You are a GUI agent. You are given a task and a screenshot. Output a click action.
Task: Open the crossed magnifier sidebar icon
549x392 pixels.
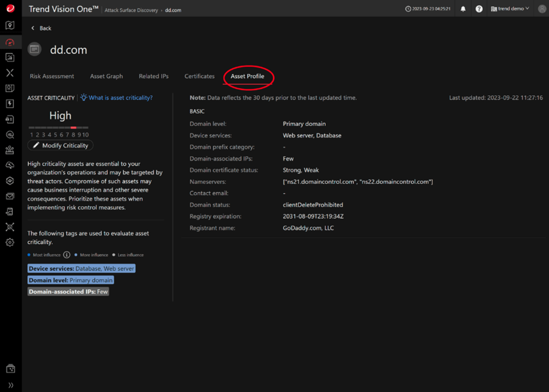click(10, 227)
